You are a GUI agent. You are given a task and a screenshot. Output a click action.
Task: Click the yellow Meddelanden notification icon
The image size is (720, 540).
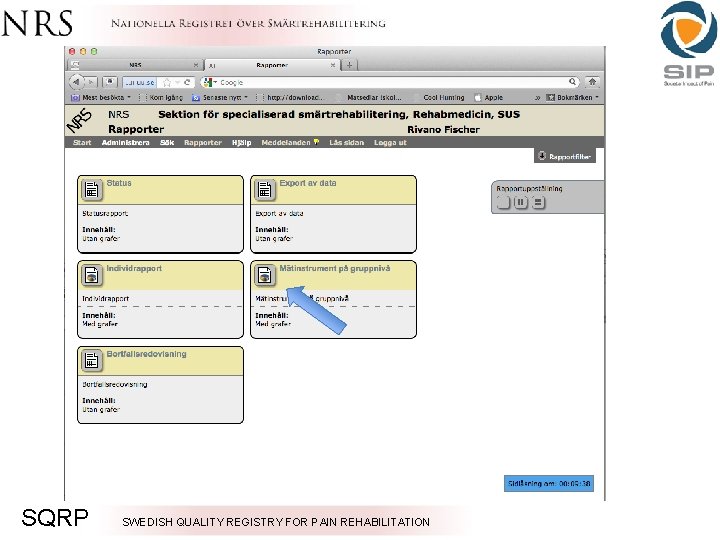[316, 142]
